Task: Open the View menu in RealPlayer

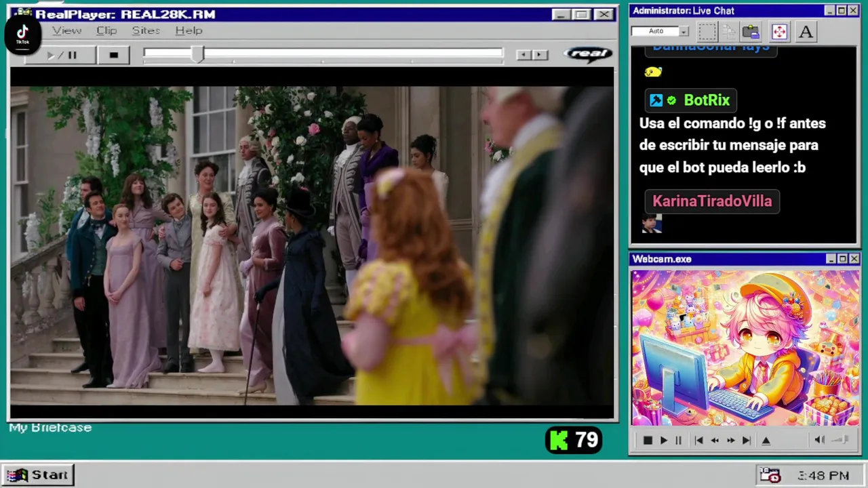Action: pos(67,30)
